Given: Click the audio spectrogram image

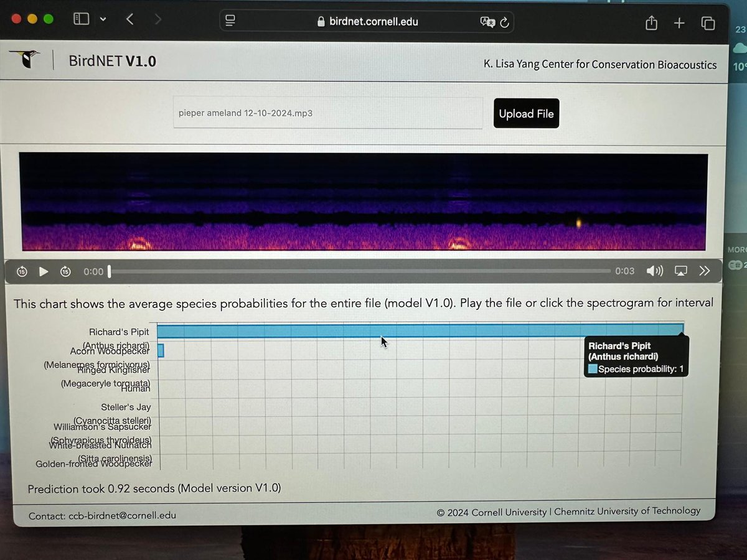Looking at the screenshot, I should click(x=364, y=202).
